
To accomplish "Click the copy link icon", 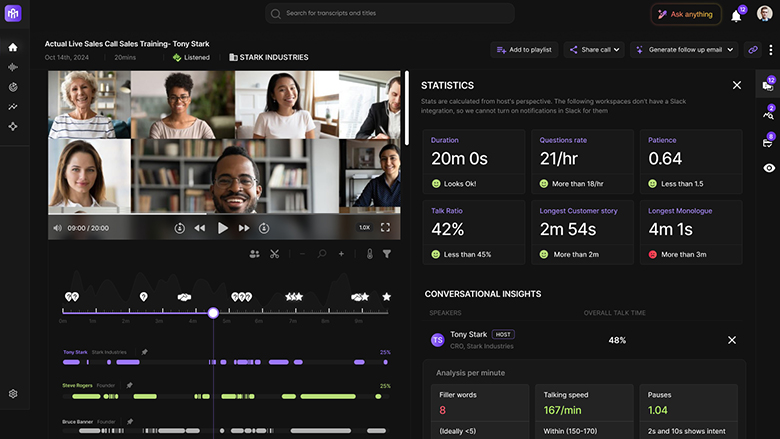I will tap(753, 49).
